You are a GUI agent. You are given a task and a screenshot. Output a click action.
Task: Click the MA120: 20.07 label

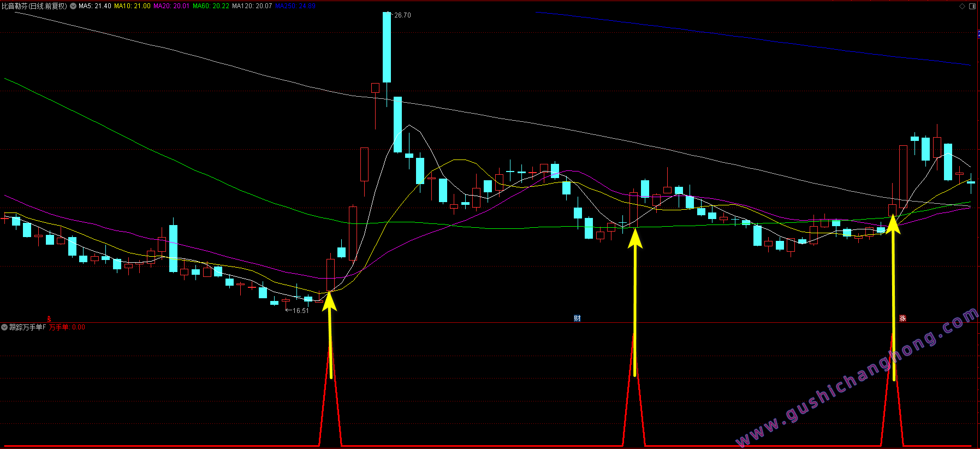(252, 6)
